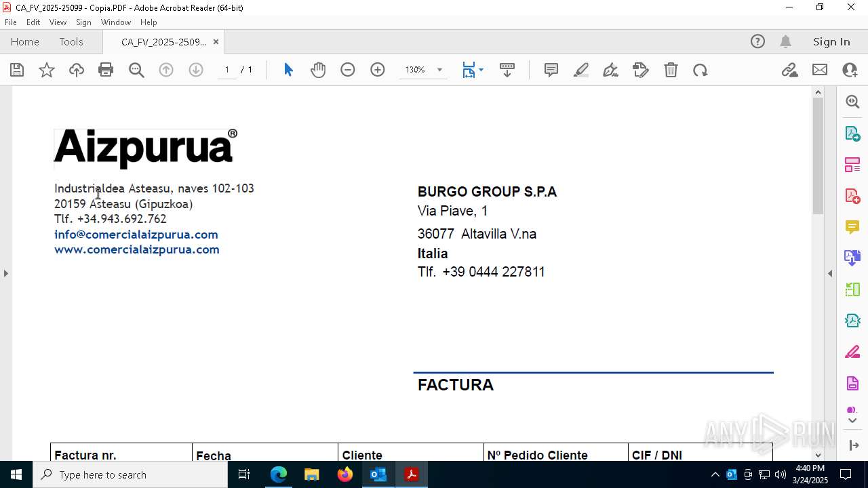Open the 130% zoom level dropdown

pos(439,70)
